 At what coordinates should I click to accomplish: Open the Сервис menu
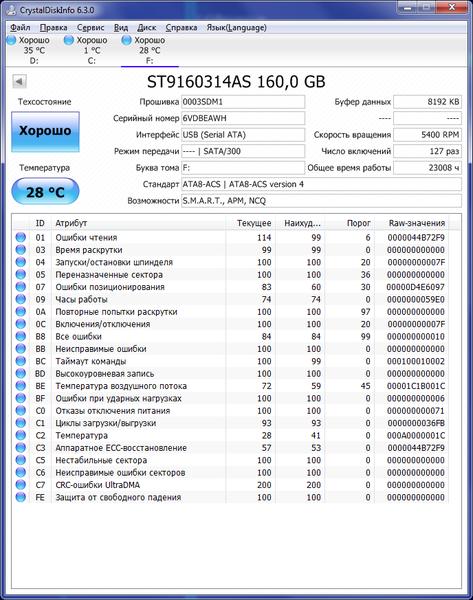pyautogui.click(x=91, y=28)
